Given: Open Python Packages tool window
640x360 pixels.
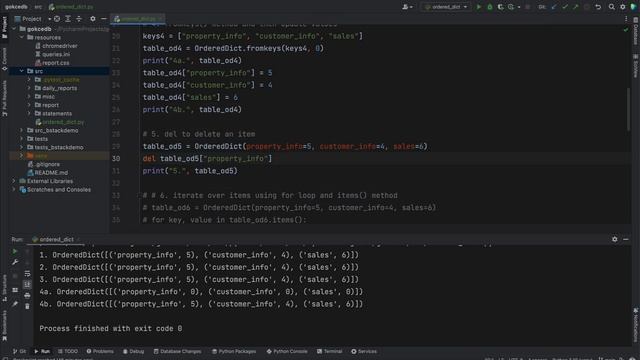Looking at the screenshot, I should (234, 351).
